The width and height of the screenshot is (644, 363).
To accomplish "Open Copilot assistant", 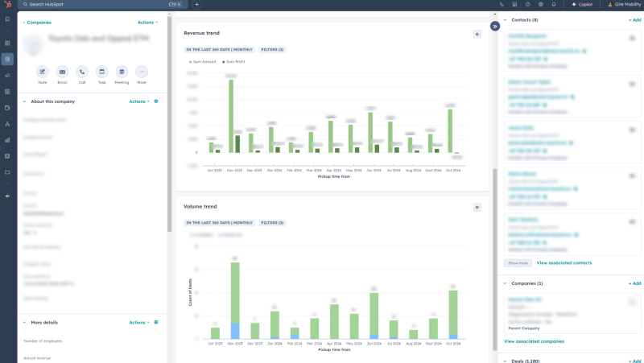I will (582, 5).
